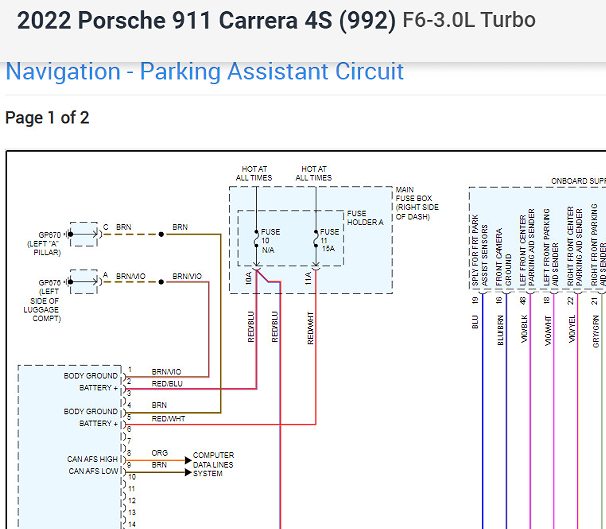Click connector pin number 10
Screen dimensions: 606x529
132,477
